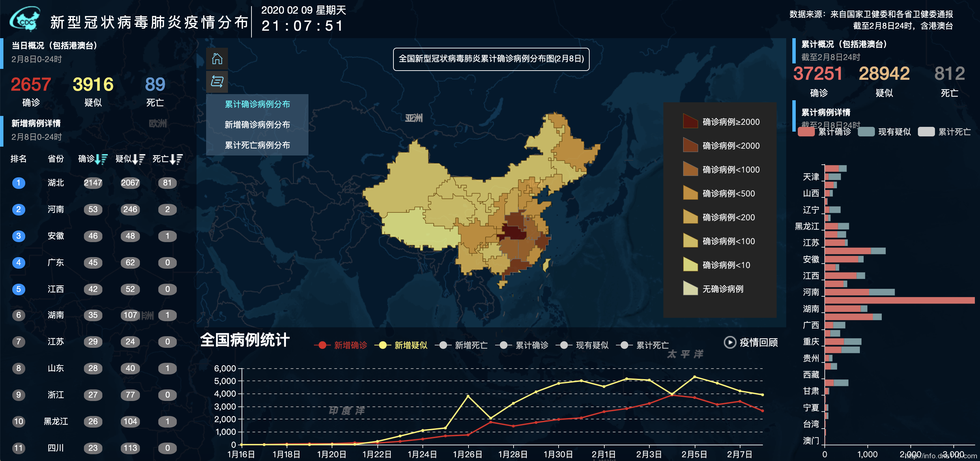Sort table by 死亡 sort icon

click(x=176, y=159)
